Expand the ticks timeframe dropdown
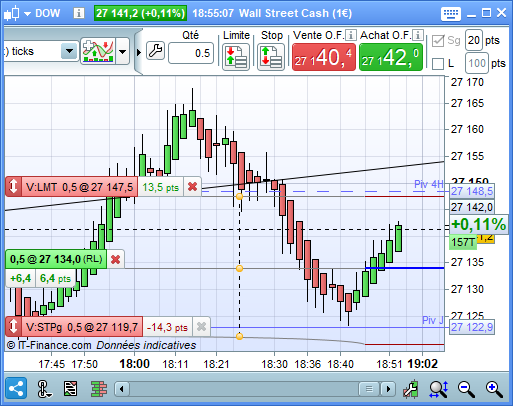Viewport: 513px width, 406px height. point(69,51)
